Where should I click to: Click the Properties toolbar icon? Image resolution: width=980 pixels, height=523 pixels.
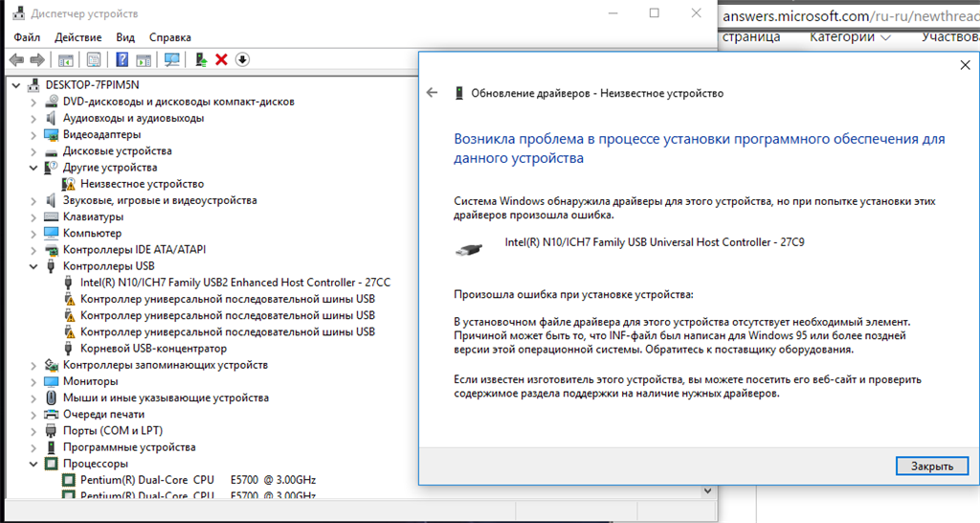[94, 59]
